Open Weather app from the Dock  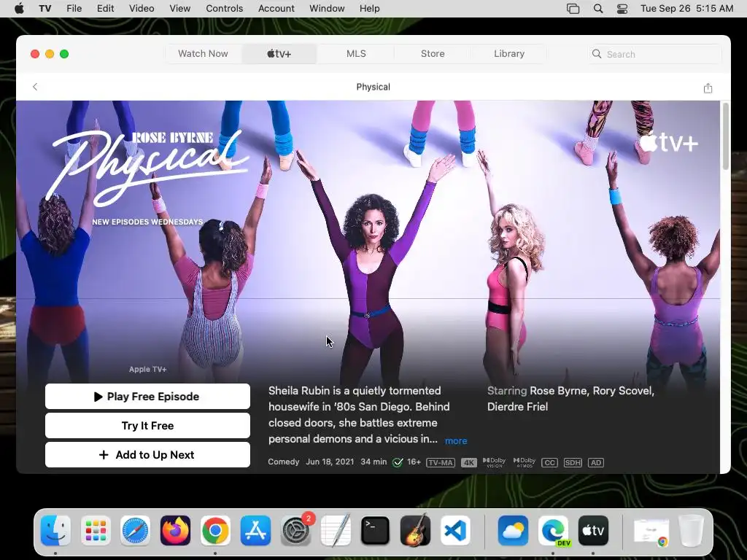coord(513,530)
